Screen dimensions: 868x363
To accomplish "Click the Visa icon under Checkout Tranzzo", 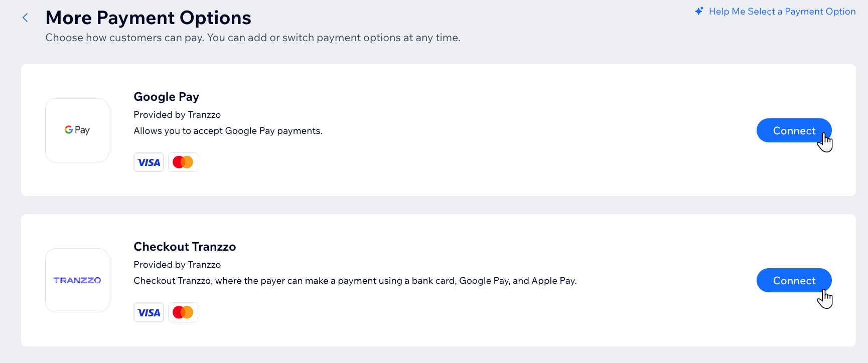I will pos(149,312).
